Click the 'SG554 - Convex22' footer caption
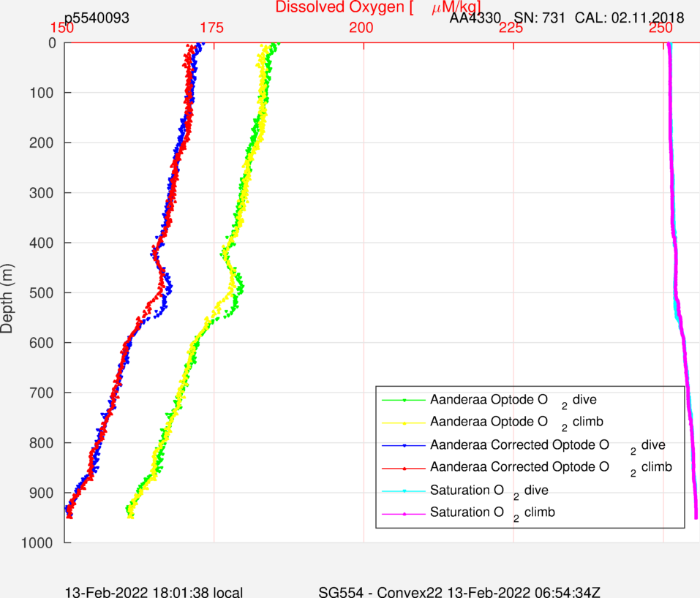 click(380, 592)
